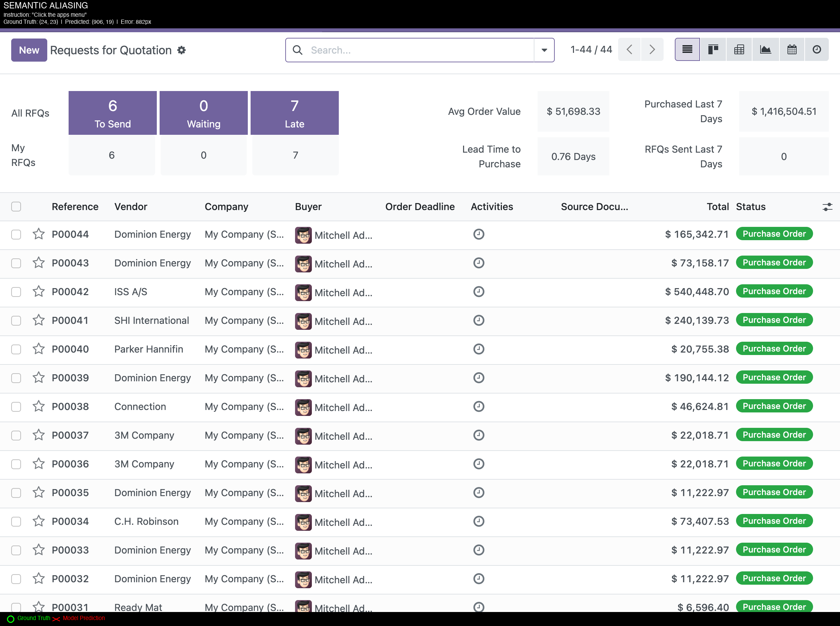The width and height of the screenshot is (840, 626).
Task: Open the Calendar view
Action: tap(791, 50)
